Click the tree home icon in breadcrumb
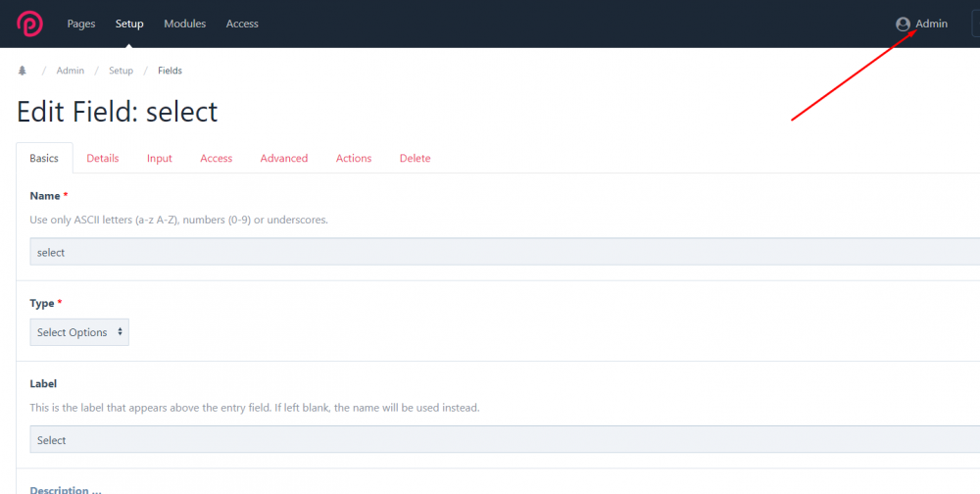980x494 pixels. pos(23,71)
